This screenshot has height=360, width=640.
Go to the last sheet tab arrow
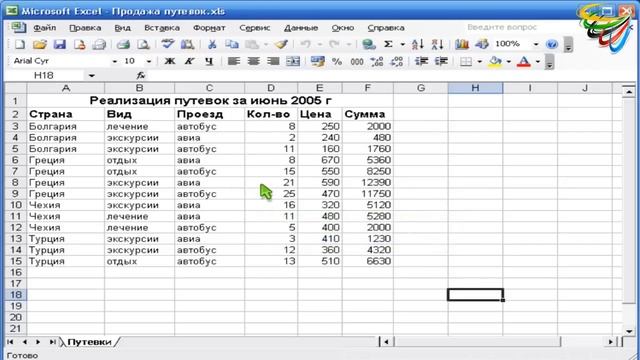pos(52,342)
